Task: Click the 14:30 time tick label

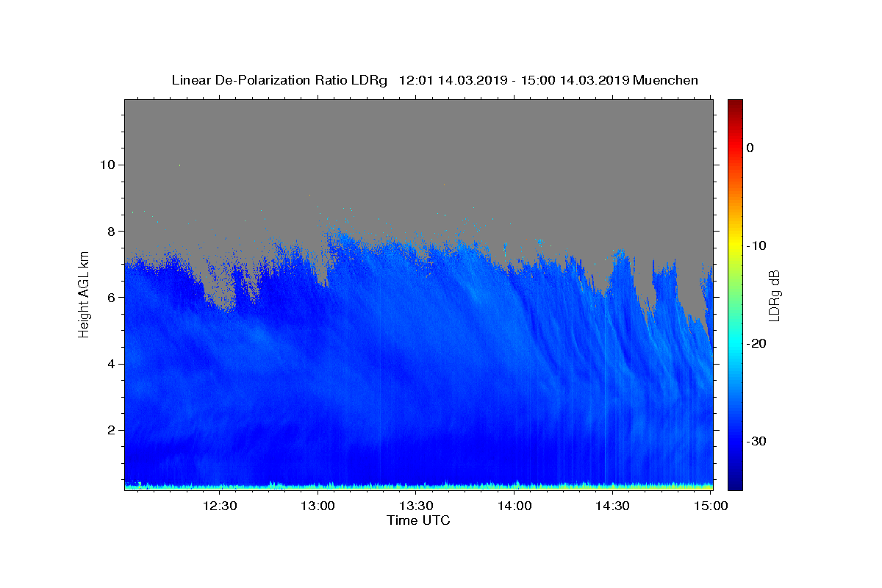Action: (612, 506)
